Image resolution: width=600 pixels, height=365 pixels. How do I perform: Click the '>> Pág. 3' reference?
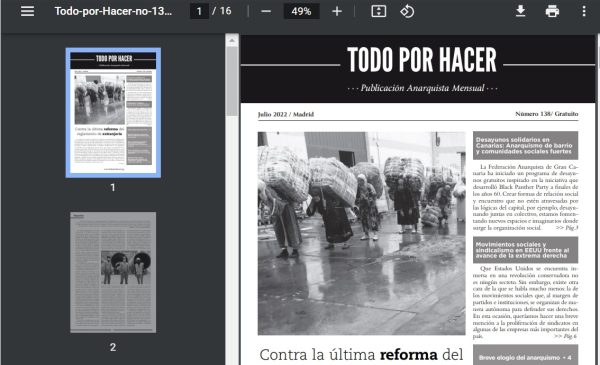point(567,228)
